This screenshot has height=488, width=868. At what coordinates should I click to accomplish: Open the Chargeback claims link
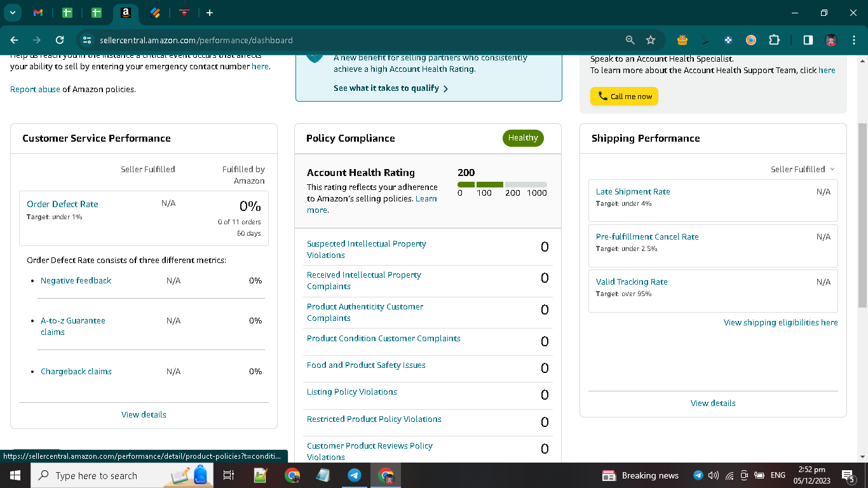tap(76, 371)
